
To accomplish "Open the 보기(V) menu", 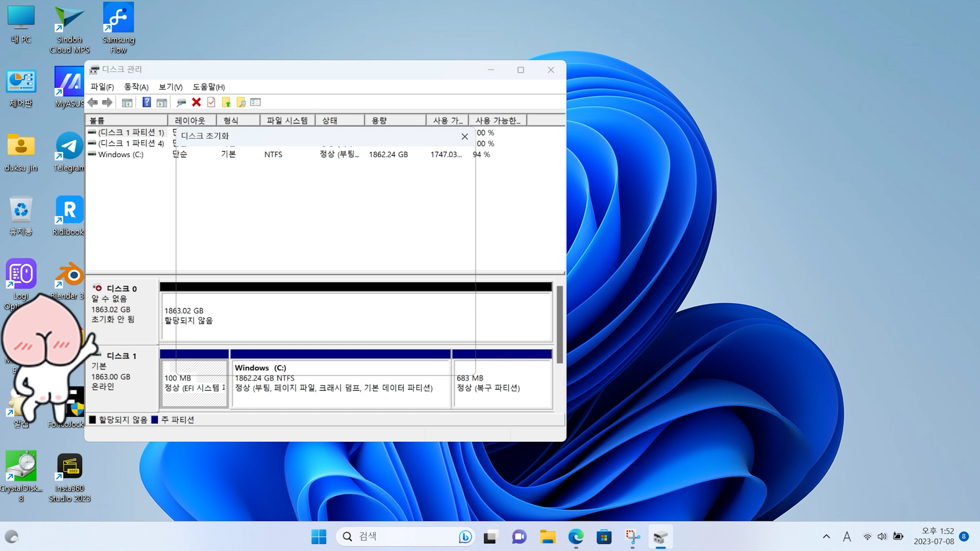I will click(x=170, y=87).
